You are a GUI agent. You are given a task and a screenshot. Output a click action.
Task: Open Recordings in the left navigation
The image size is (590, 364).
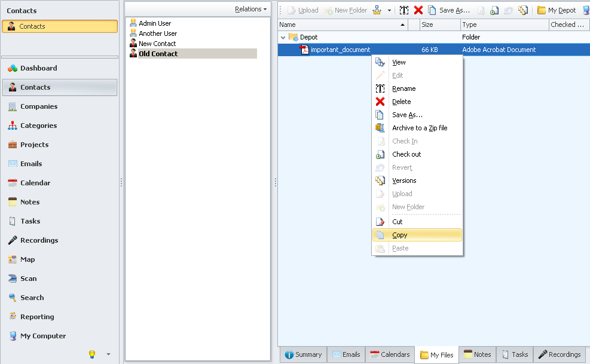[39, 240]
